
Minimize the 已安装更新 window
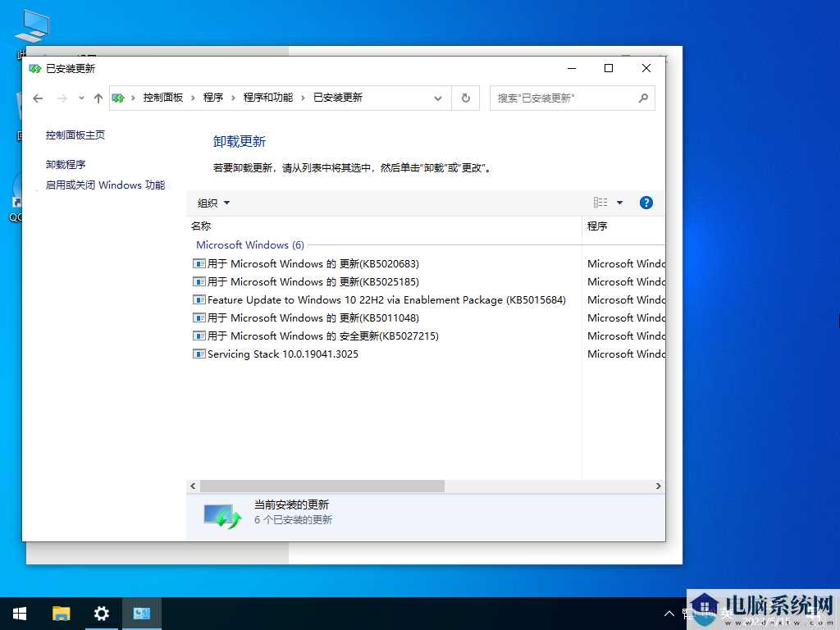pyautogui.click(x=572, y=69)
